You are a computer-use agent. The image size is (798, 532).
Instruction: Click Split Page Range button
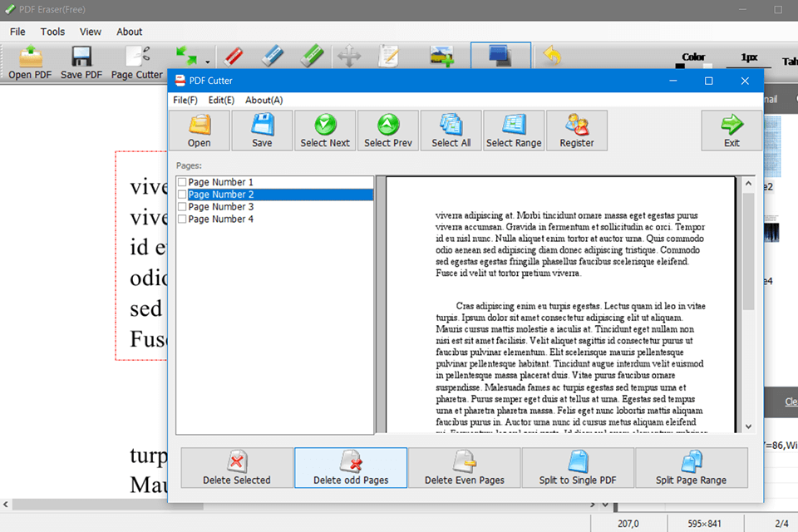[691, 468]
